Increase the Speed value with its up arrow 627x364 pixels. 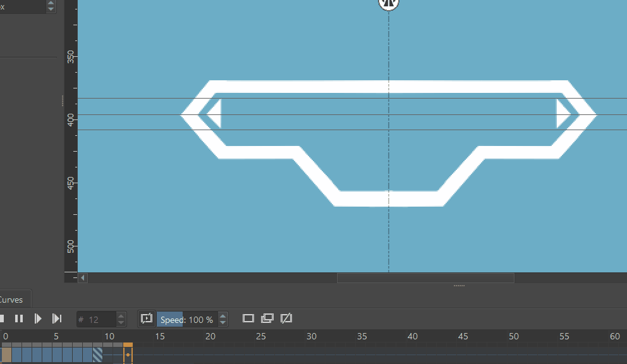pyautogui.click(x=222, y=315)
